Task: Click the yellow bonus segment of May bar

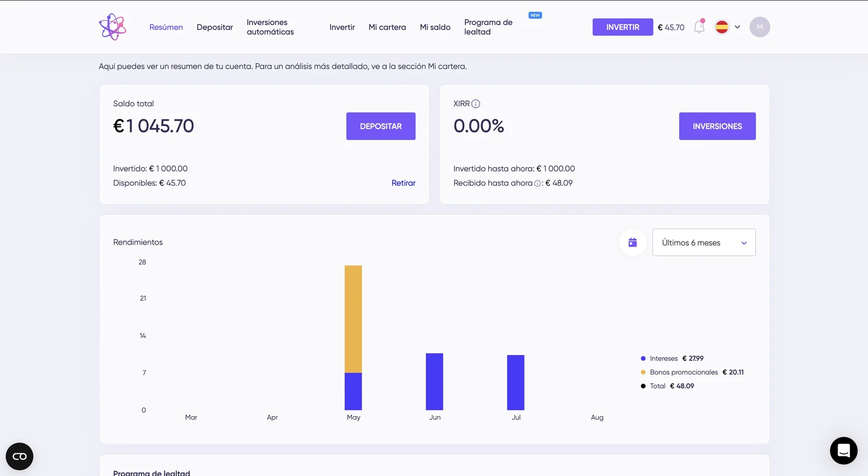Action: coord(353,319)
